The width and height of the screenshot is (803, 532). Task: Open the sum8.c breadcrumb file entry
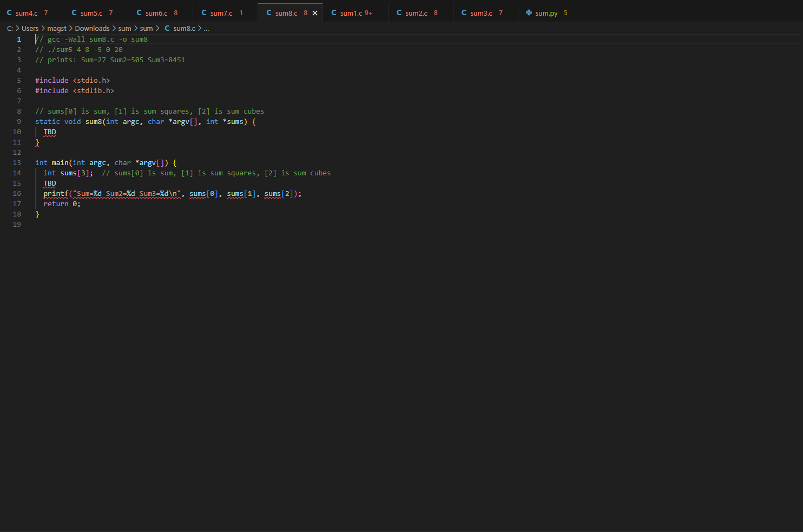(x=185, y=29)
